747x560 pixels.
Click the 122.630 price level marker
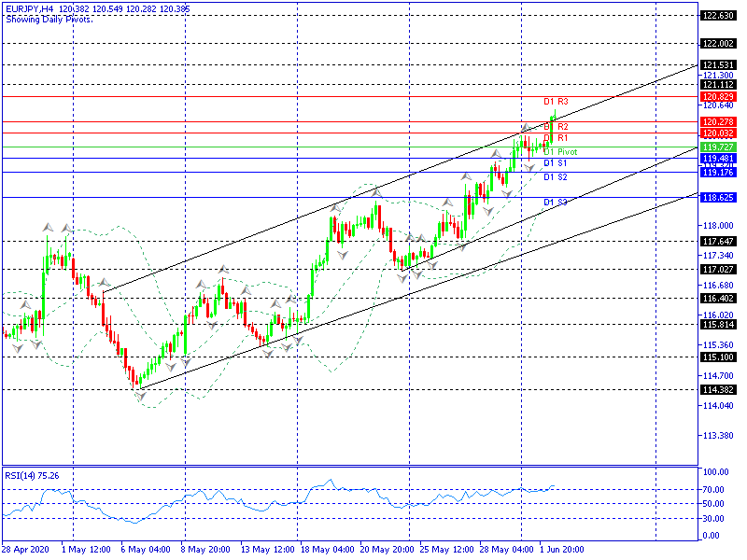point(717,16)
